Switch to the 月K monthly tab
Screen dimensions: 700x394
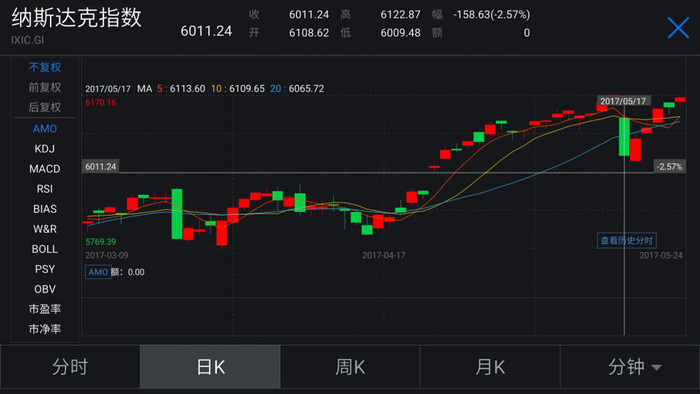tap(490, 367)
